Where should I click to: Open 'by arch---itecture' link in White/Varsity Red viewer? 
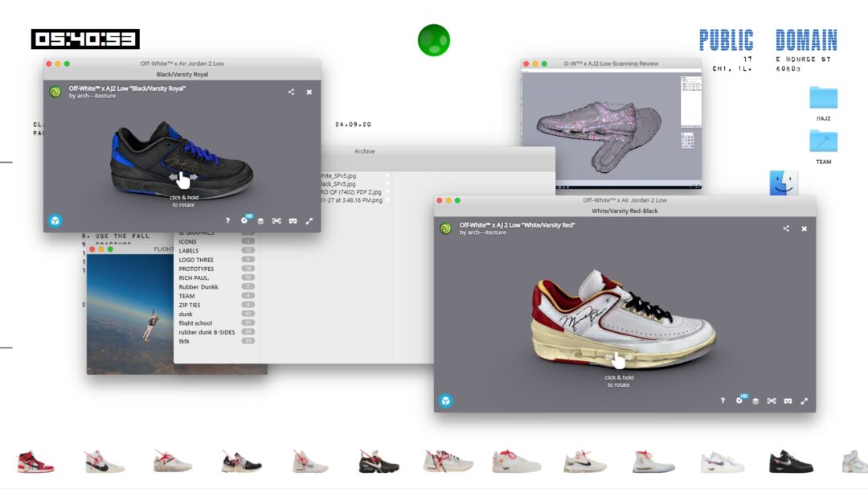tap(483, 232)
